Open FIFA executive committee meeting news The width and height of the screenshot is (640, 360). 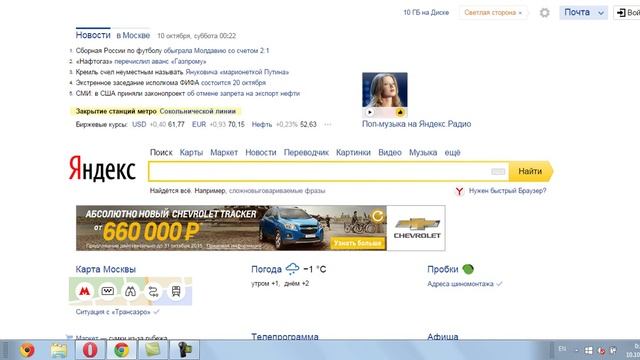click(x=171, y=82)
